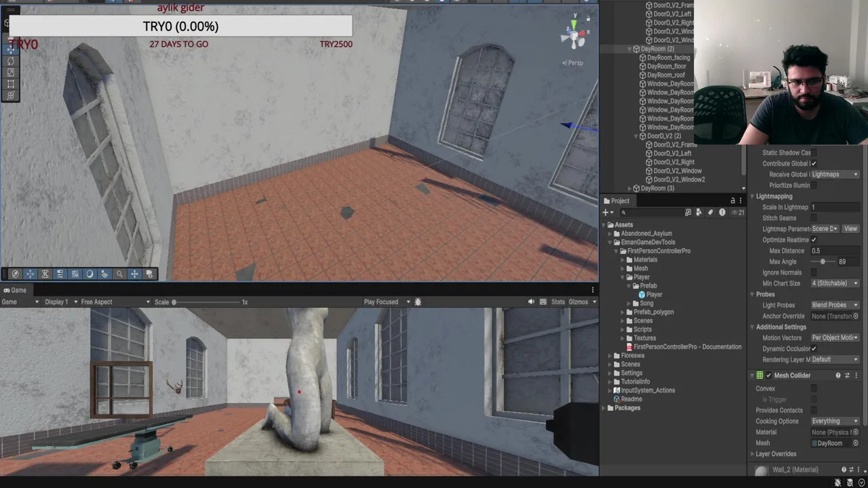Screen dimensions: 868x488
Task: Click the Scale In Lightmap value field
Action: tap(835, 207)
